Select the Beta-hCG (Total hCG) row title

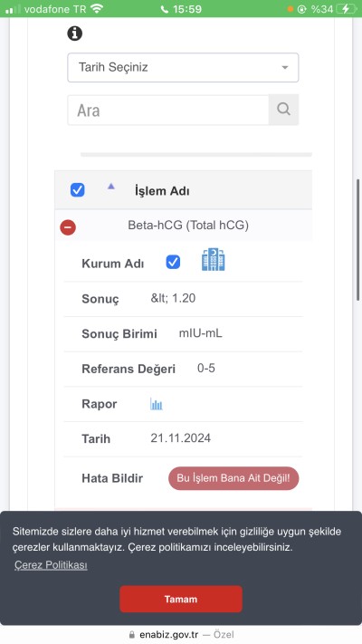pyautogui.click(x=188, y=225)
